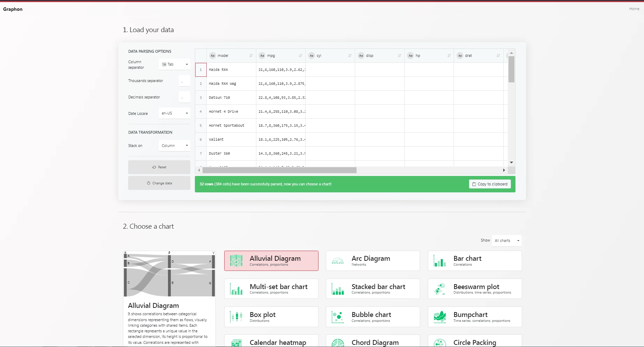The image size is (644, 347).
Task: Open the Show All charts filter dropdown
Action: coord(506,241)
